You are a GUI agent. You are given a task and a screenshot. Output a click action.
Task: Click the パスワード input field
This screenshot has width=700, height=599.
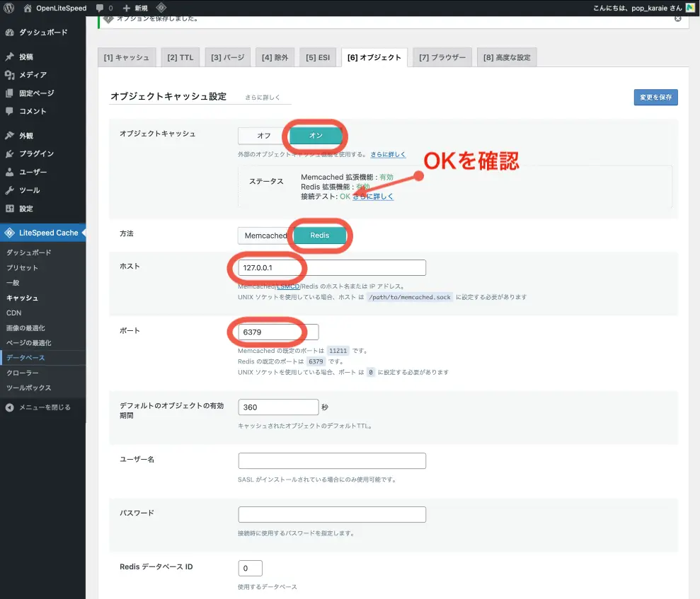point(332,514)
